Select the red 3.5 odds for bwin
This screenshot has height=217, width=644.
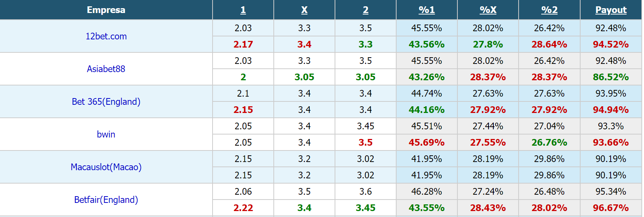coord(365,142)
